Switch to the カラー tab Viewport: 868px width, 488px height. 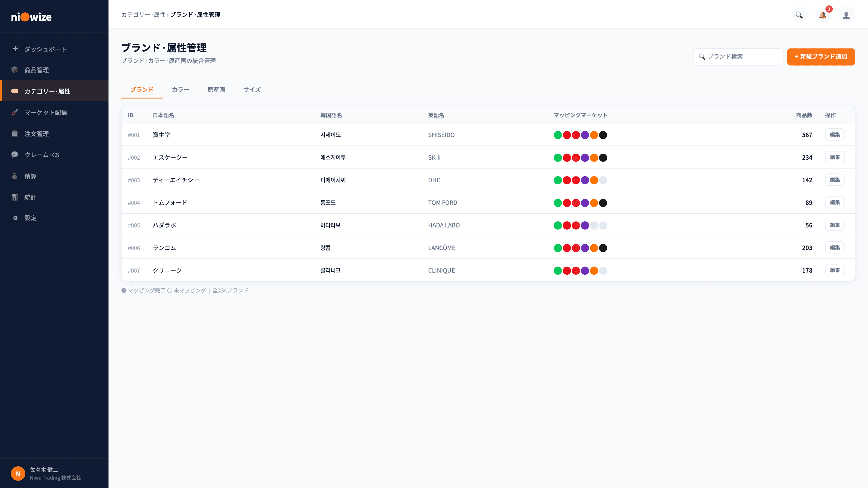(181, 89)
